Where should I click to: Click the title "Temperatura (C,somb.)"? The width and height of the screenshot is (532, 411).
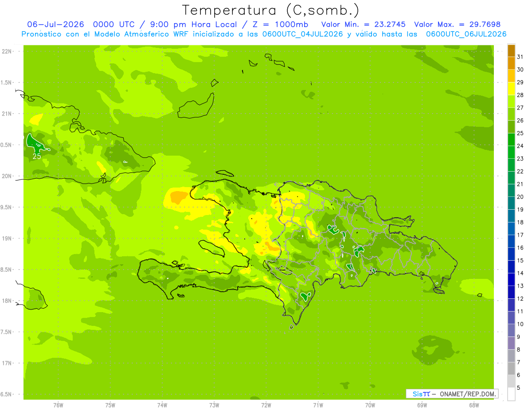click(x=271, y=10)
